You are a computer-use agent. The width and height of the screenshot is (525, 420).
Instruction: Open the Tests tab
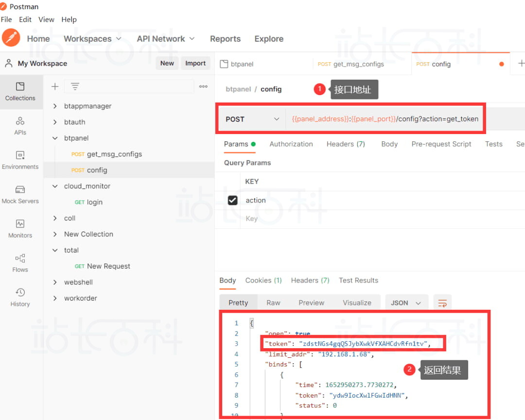tap(493, 144)
